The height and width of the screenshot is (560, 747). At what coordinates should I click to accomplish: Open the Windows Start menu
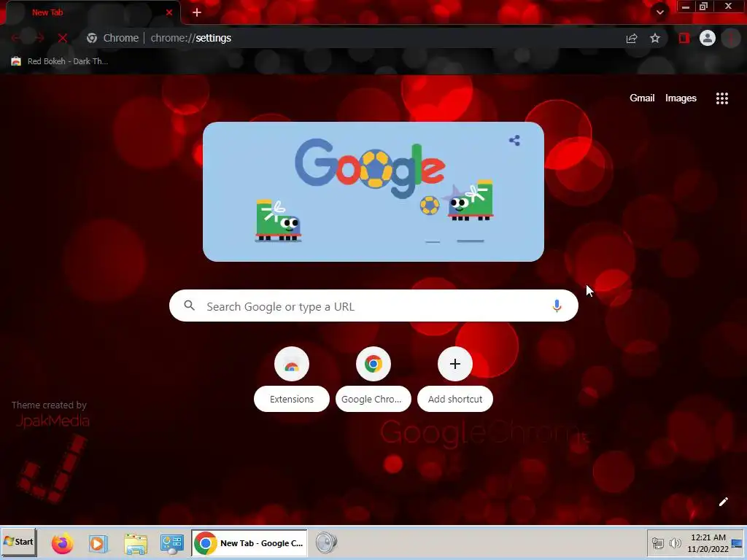(x=18, y=542)
